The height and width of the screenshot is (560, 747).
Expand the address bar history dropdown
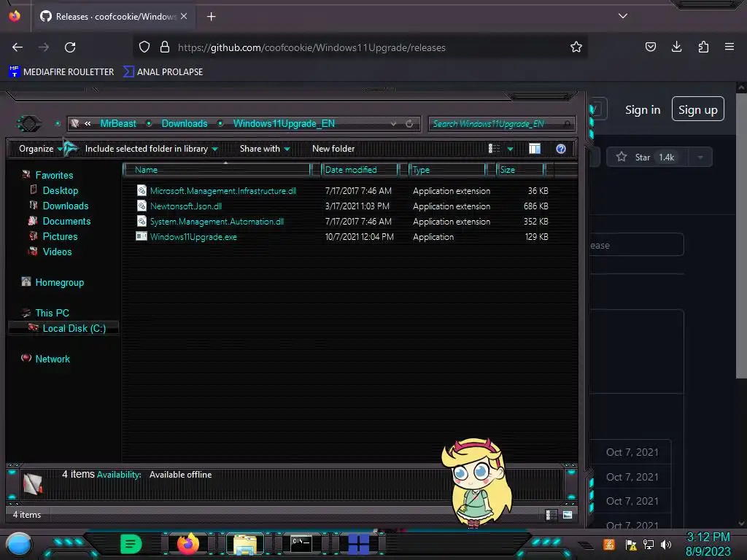pos(393,124)
